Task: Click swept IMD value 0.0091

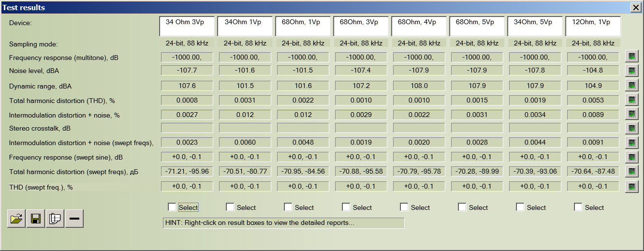Action: pos(593,143)
